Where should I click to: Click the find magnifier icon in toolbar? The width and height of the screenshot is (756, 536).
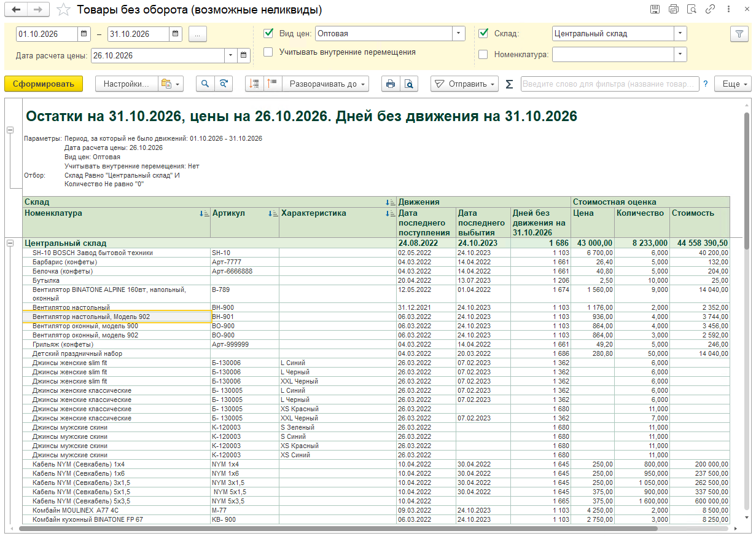pyautogui.click(x=206, y=84)
